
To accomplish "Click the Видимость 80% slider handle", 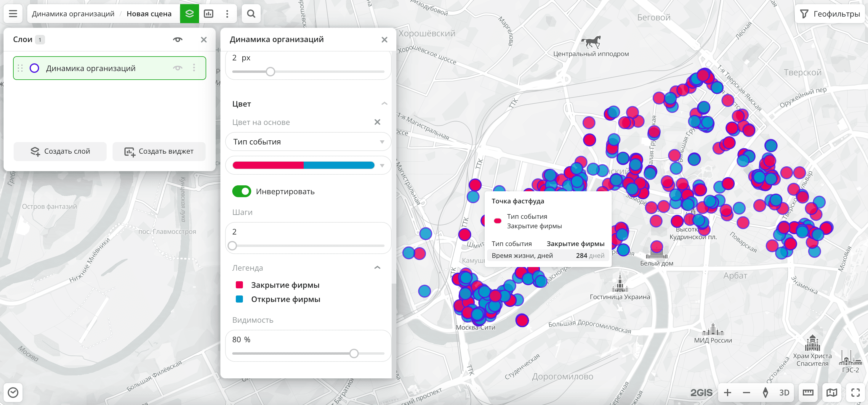I will tap(353, 353).
